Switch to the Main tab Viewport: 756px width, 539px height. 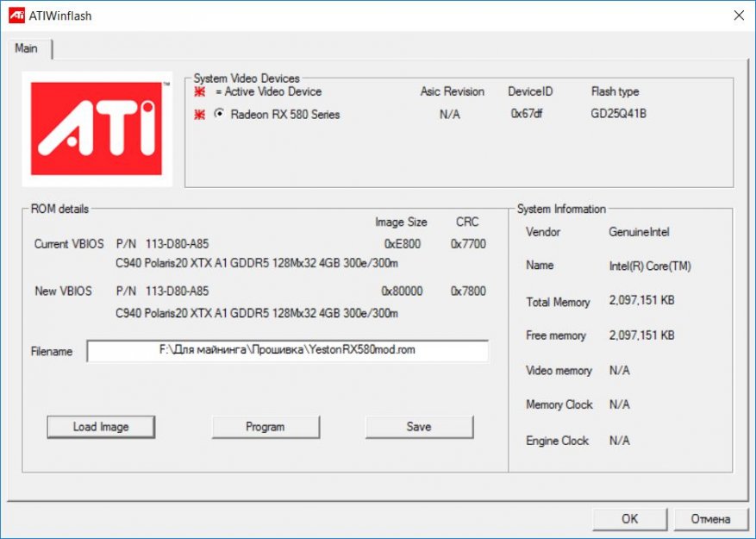(27, 48)
